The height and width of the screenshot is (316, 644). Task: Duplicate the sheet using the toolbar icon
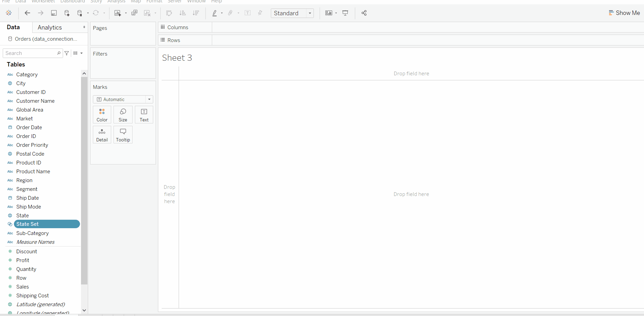(x=134, y=13)
